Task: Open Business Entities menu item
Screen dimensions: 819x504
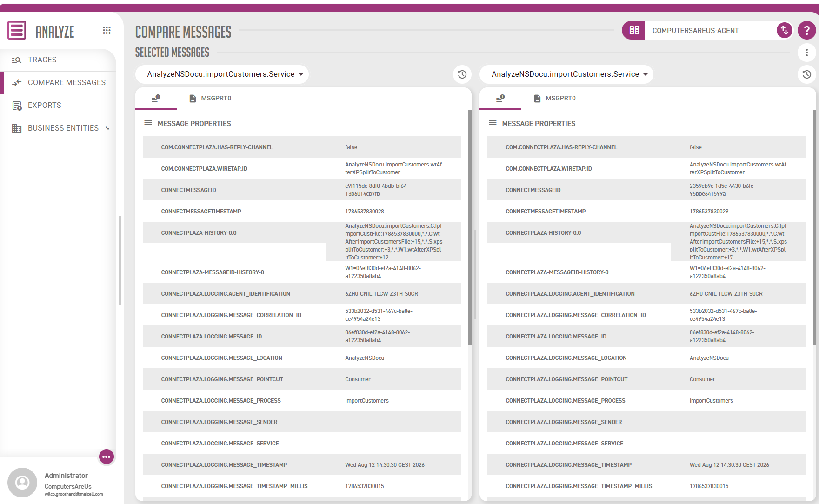Action: pyautogui.click(x=58, y=128)
